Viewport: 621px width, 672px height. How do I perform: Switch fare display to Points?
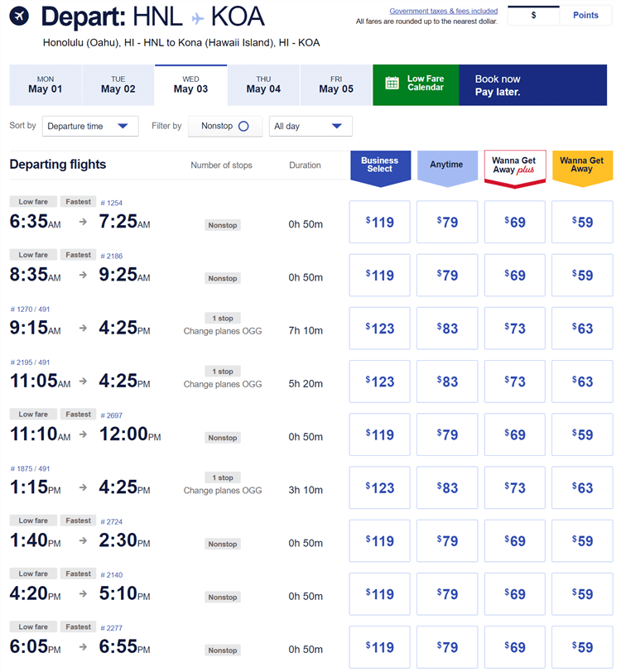point(585,15)
